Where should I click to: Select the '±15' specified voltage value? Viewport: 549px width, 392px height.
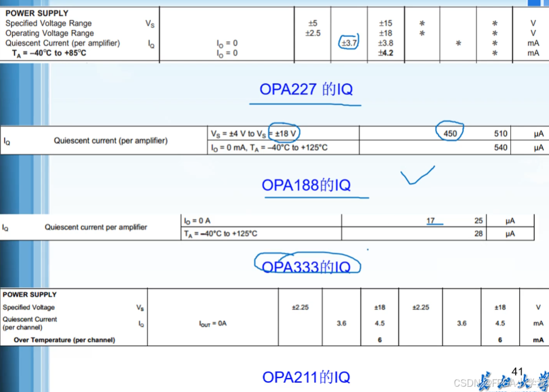(385, 23)
